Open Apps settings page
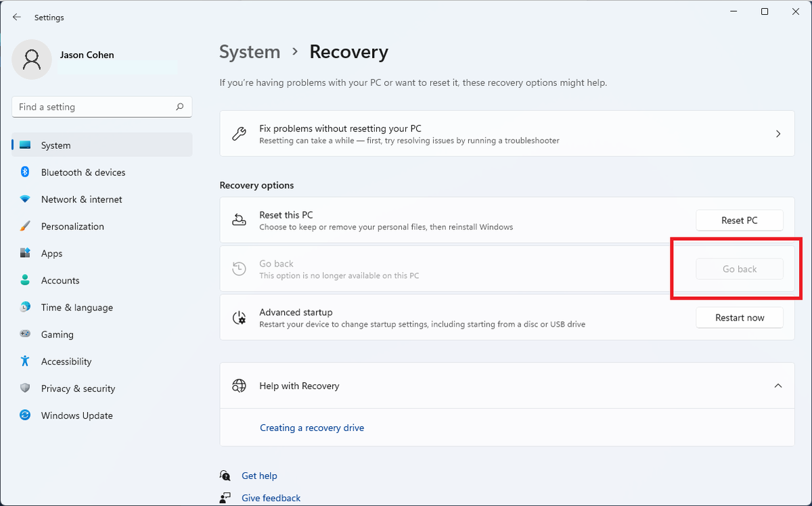The height and width of the screenshot is (506, 812). (102, 254)
